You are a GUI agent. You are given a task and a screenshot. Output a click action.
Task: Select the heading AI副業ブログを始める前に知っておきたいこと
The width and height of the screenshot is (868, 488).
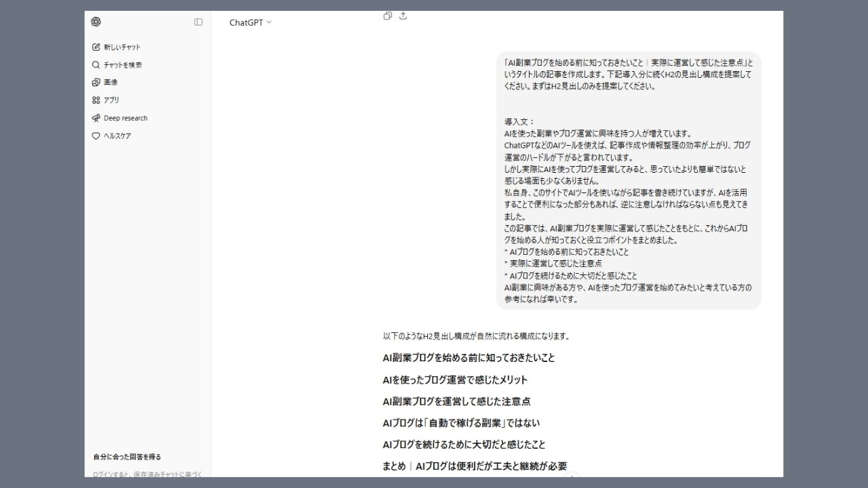click(468, 358)
